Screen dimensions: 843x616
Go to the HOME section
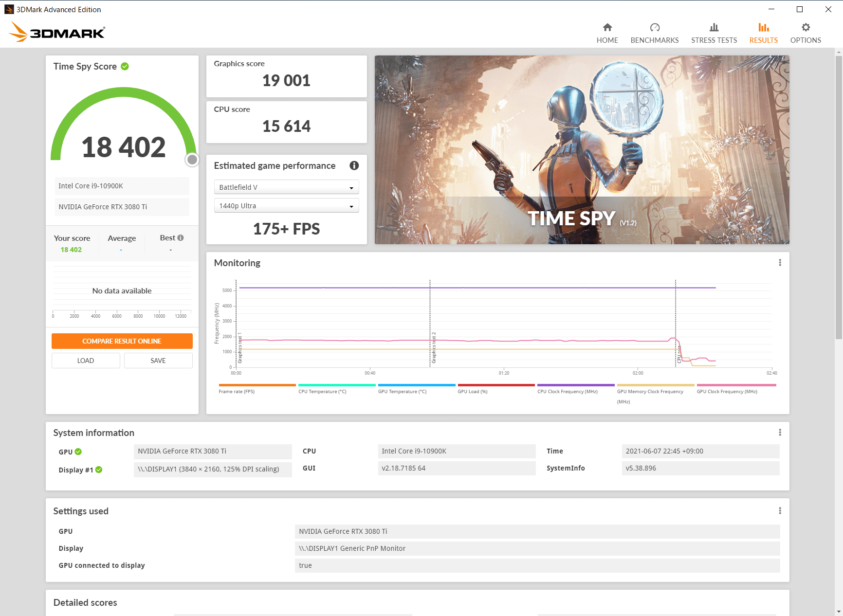coord(607,33)
